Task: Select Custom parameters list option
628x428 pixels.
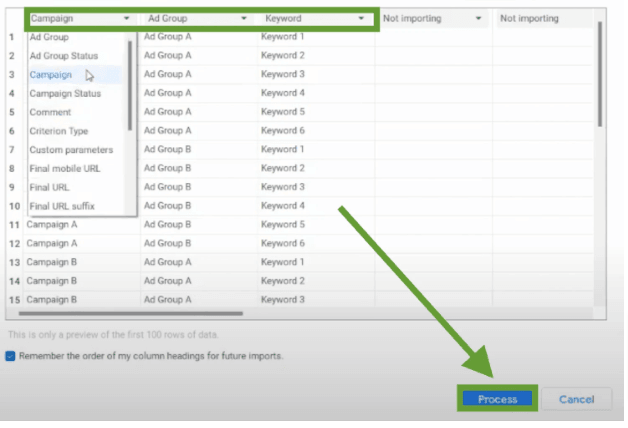Action: pyautogui.click(x=71, y=150)
